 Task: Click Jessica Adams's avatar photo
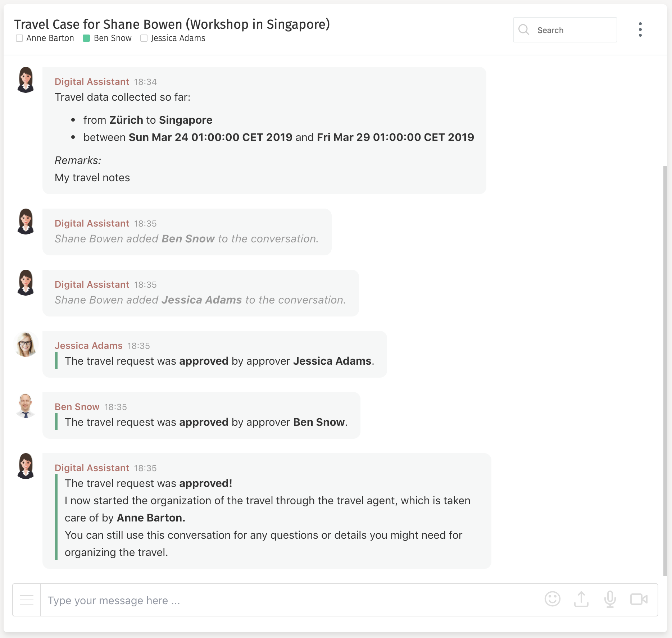coord(26,344)
